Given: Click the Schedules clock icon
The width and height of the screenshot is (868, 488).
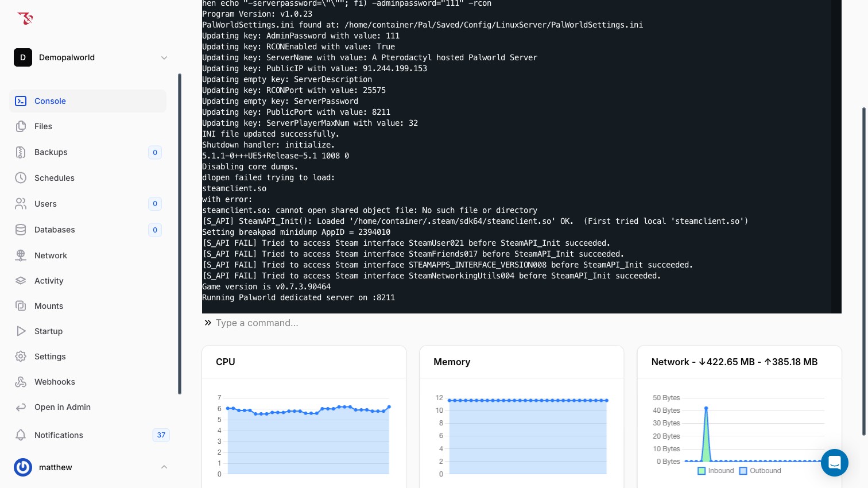Looking at the screenshot, I should (x=21, y=178).
